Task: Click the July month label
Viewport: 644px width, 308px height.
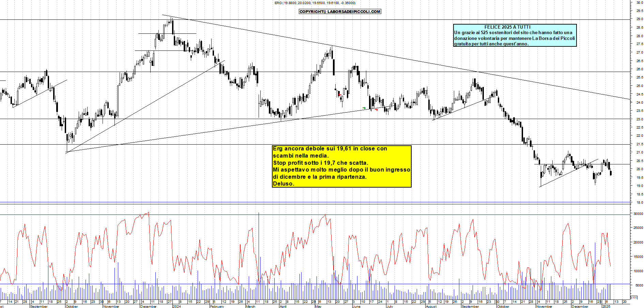Action: coord(389,306)
